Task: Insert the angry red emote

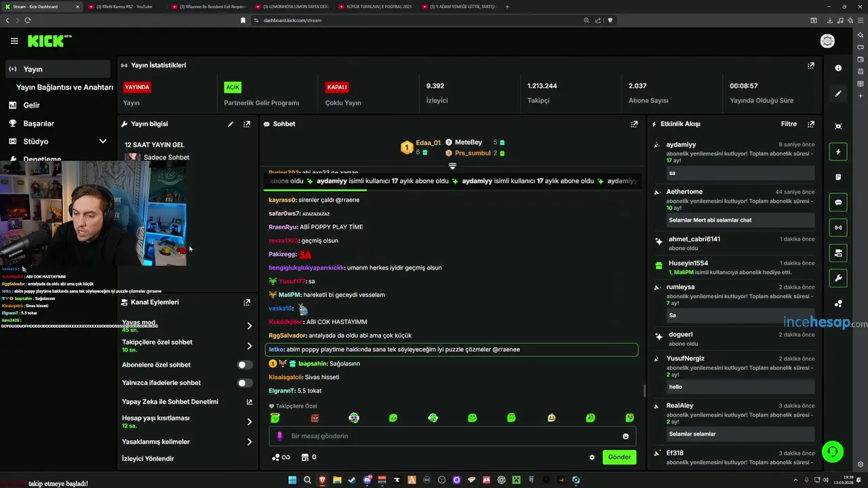Action: 315,418
